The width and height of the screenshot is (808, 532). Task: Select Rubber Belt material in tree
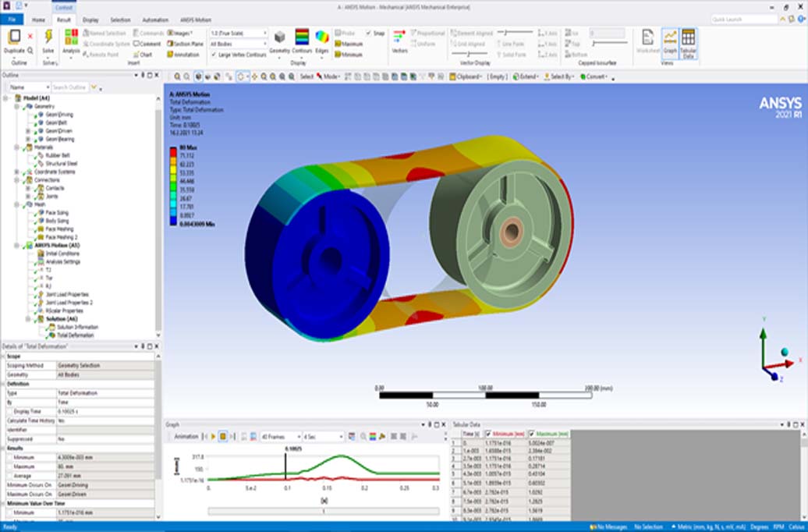[x=57, y=155]
